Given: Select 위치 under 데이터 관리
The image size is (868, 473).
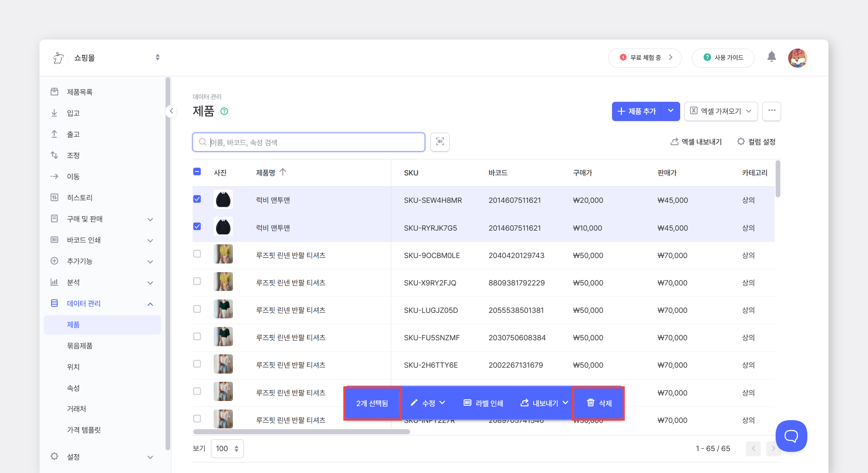Looking at the screenshot, I should (x=103, y=367).
